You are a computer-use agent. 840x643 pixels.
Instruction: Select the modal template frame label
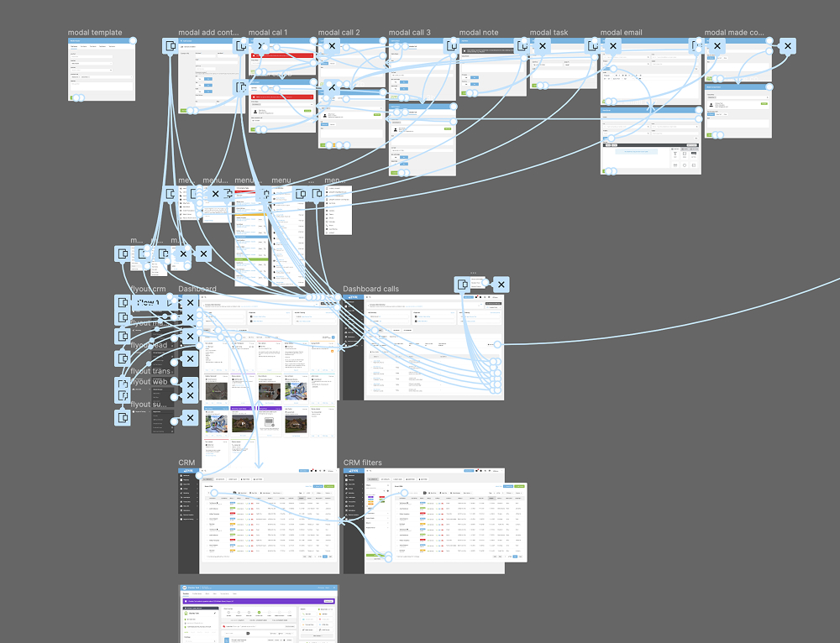(x=95, y=33)
